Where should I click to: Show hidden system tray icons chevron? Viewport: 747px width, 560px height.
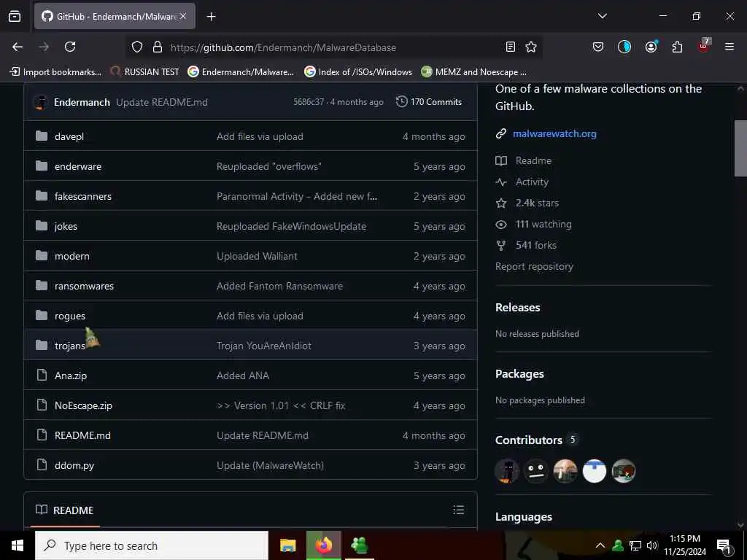pyautogui.click(x=600, y=545)
